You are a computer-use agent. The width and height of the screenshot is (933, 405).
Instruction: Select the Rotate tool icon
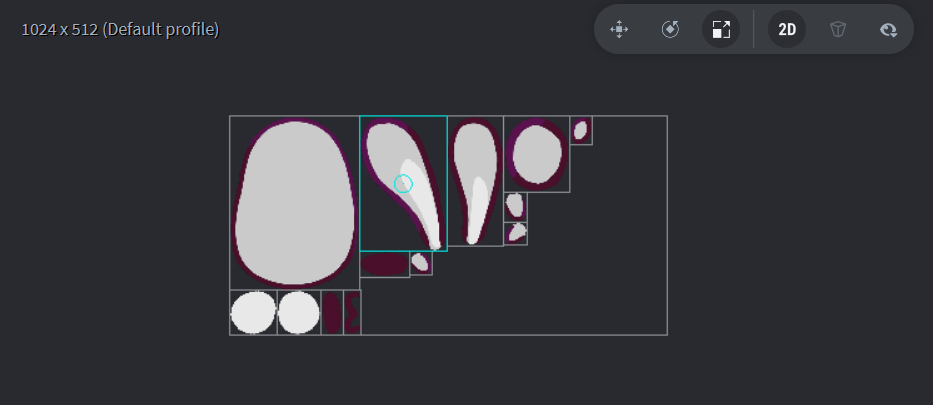[x=670, y=29]
